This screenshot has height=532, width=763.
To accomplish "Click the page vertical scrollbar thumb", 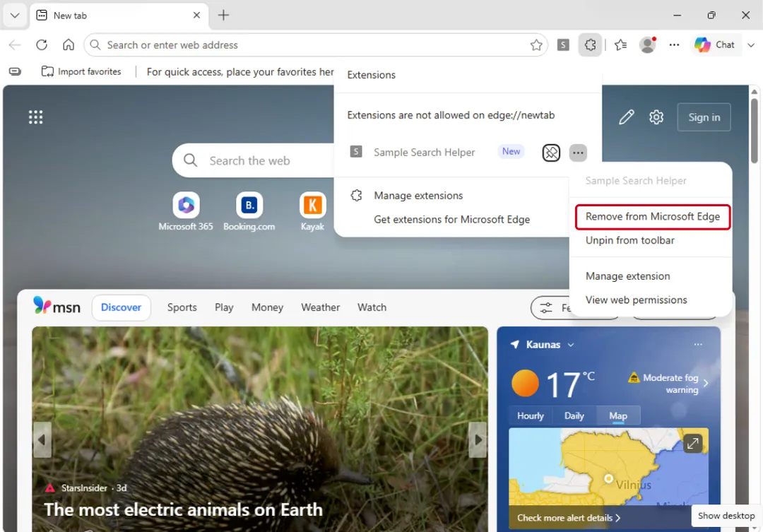I will (755, 131).
